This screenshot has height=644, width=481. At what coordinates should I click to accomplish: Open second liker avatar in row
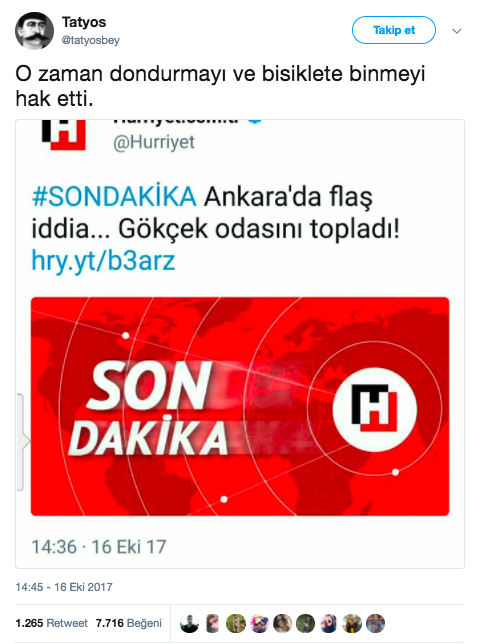click(212, 623)
